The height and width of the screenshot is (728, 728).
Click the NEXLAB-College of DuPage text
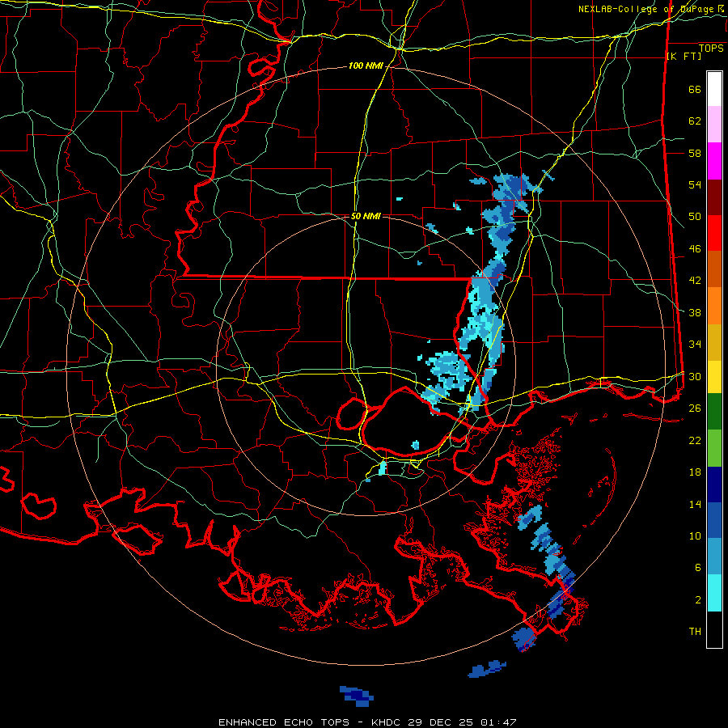point(646,9)
